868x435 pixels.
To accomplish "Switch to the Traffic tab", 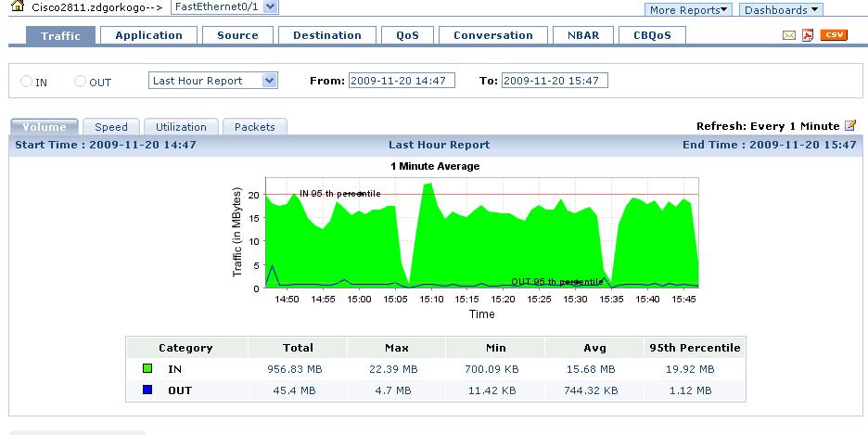I will [x=60, y=35].
